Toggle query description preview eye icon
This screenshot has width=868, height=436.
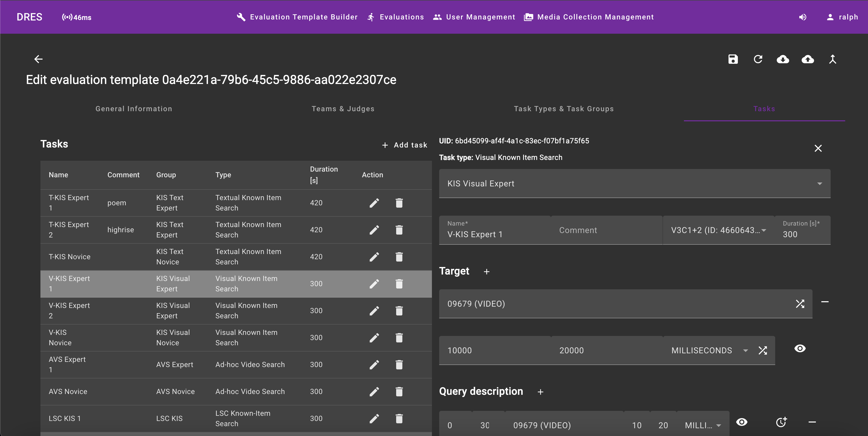[742, 422]
